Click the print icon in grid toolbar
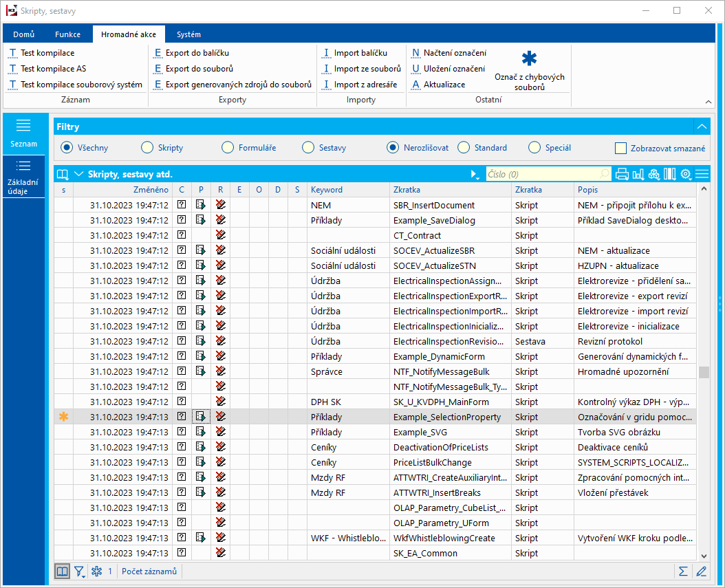This screenshot has height=588, width=725. (x=622, y=174)
